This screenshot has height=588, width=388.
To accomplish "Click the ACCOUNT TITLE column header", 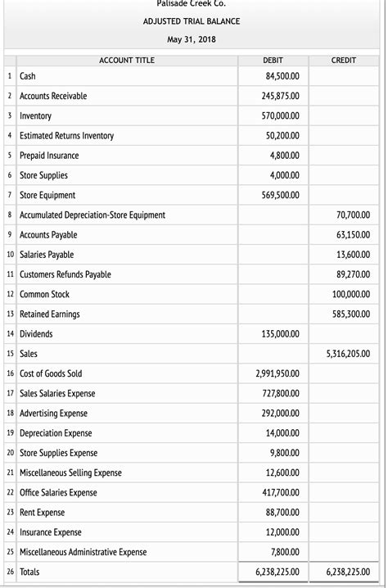I will pyautogui.click(x=127, y=61).
